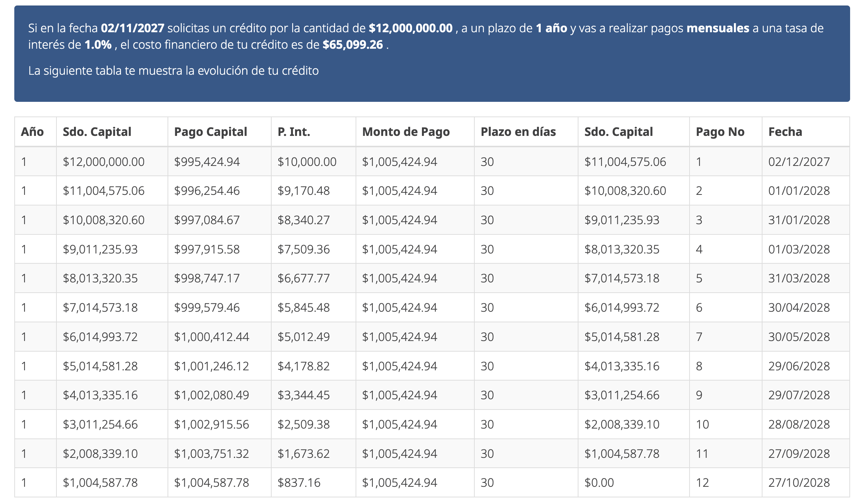
Task: Click the payment number cell 11
Action: [x=725, y=453]
